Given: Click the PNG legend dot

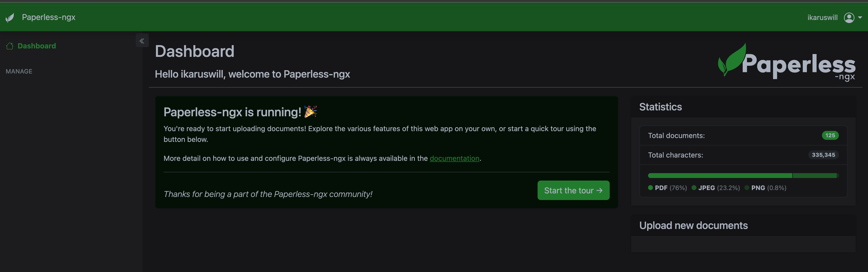Looking at the screenshot, I should point(747,188).
